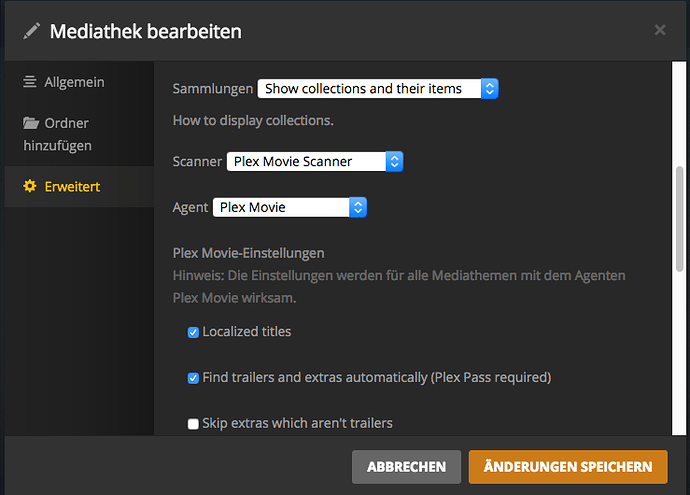Screen dimensions: 690x495
Task: Click the Agent dropdown blue arrow
Action: pyautogui.click(x=358, y=207)
